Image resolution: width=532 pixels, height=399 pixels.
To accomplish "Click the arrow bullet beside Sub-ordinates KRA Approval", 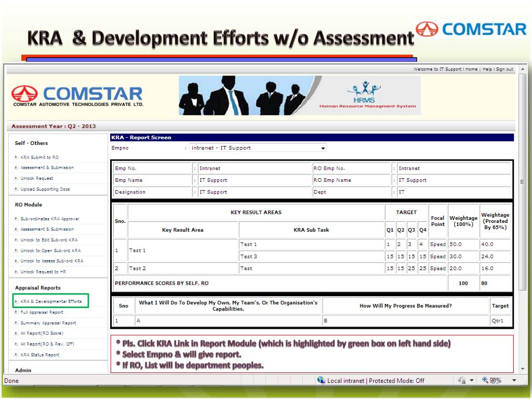I will coord(16,219).
